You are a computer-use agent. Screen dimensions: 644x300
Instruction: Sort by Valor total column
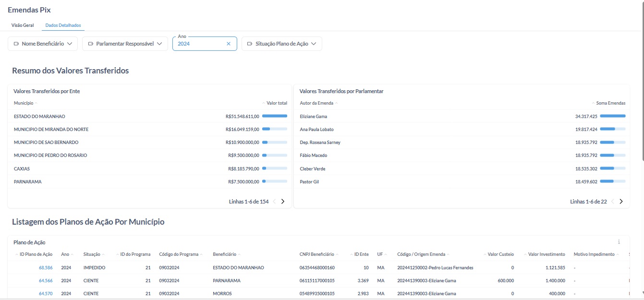point(276,103)
